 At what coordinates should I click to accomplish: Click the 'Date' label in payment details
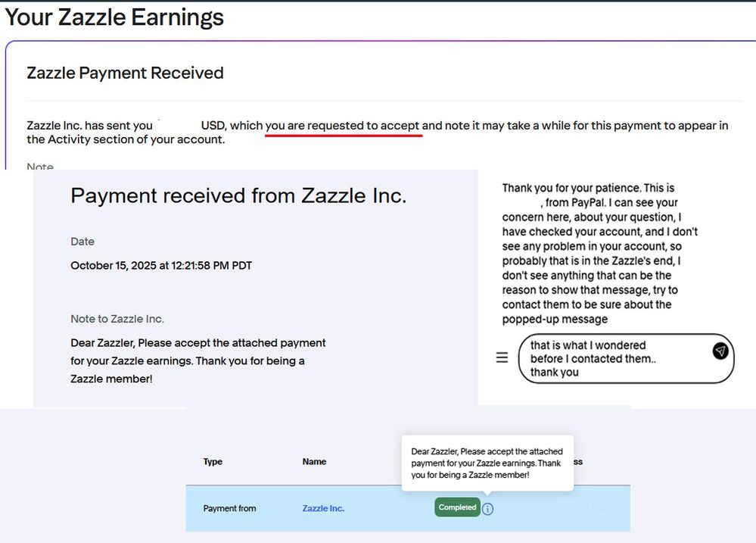coord(82,242)
